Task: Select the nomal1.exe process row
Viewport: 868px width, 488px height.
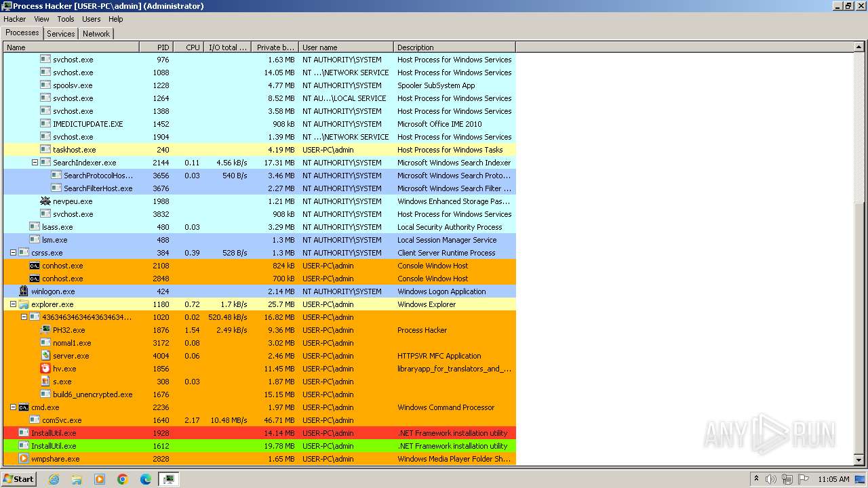Action: [259, 343]
